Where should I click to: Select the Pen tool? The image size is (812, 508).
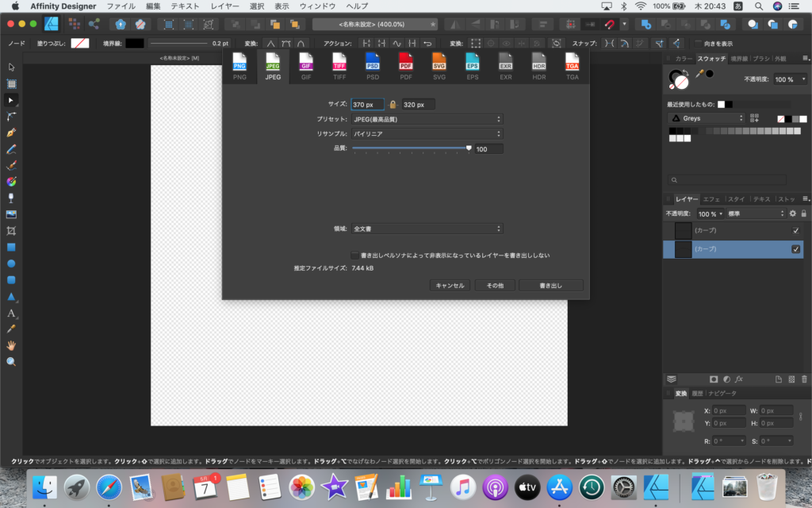point(11,133)
